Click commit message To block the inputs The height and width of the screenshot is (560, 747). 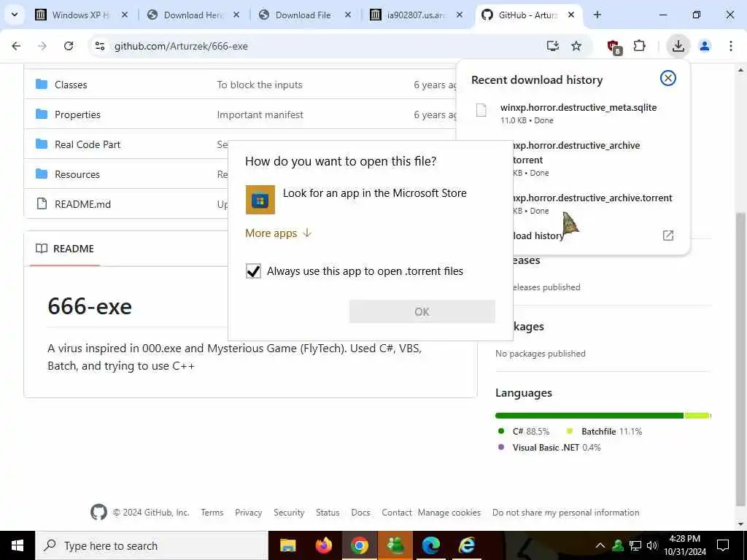260,85
